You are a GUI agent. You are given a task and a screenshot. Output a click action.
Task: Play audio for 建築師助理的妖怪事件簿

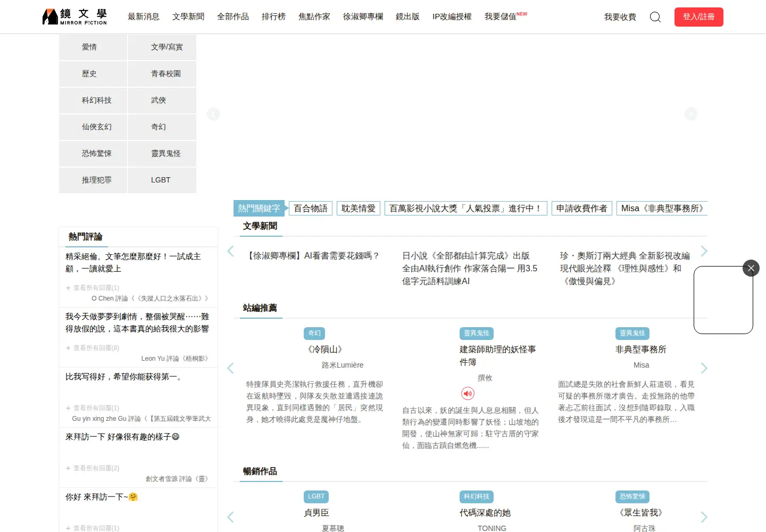coord(468,394)
